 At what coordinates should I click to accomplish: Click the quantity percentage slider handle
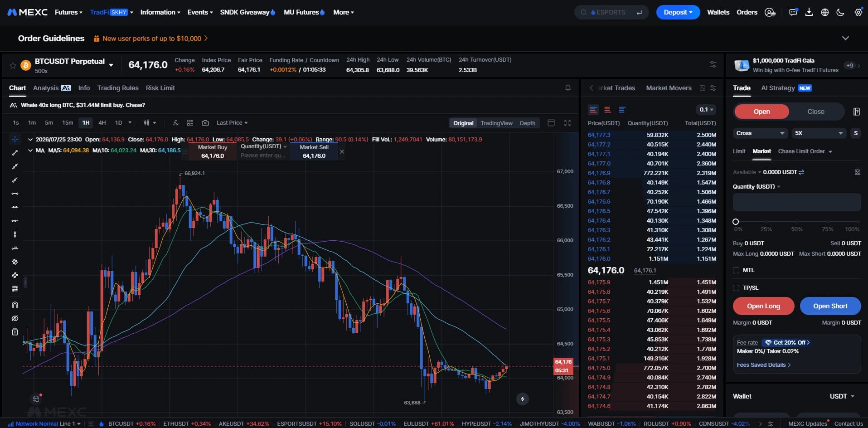736,222
